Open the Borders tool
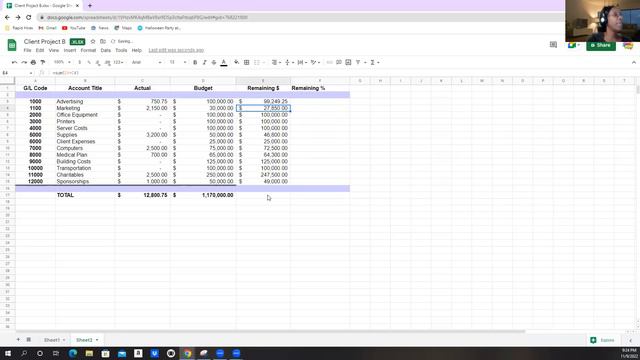640x360 pixels. [x=247, y=62]
